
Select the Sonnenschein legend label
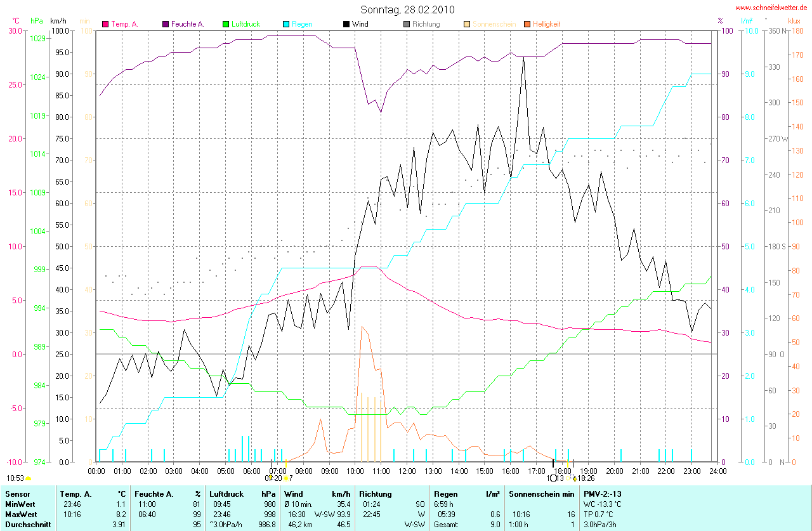point(494,24)
